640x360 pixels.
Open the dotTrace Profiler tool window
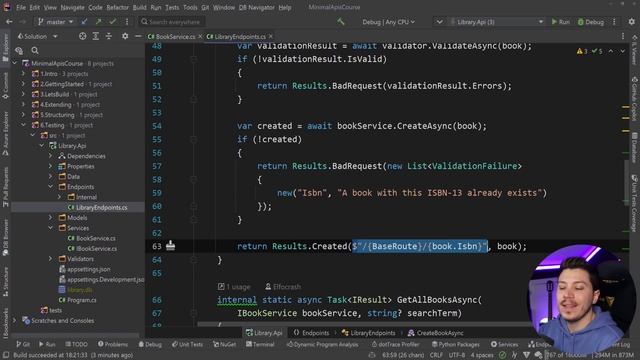tap(396, 344)
